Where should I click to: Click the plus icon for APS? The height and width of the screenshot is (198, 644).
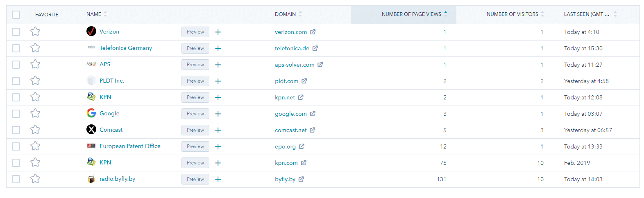click(218, 65)
